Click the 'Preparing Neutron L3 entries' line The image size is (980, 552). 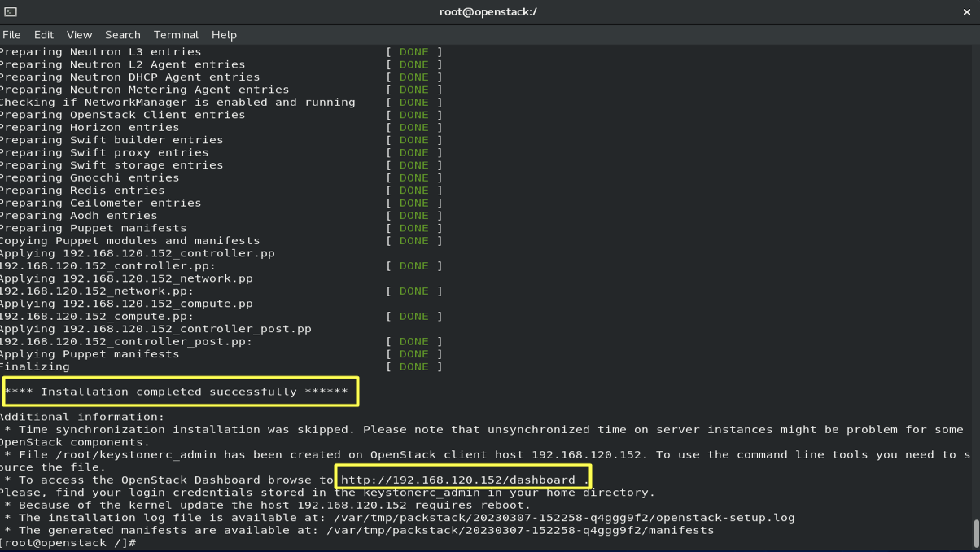pos(100,52)
